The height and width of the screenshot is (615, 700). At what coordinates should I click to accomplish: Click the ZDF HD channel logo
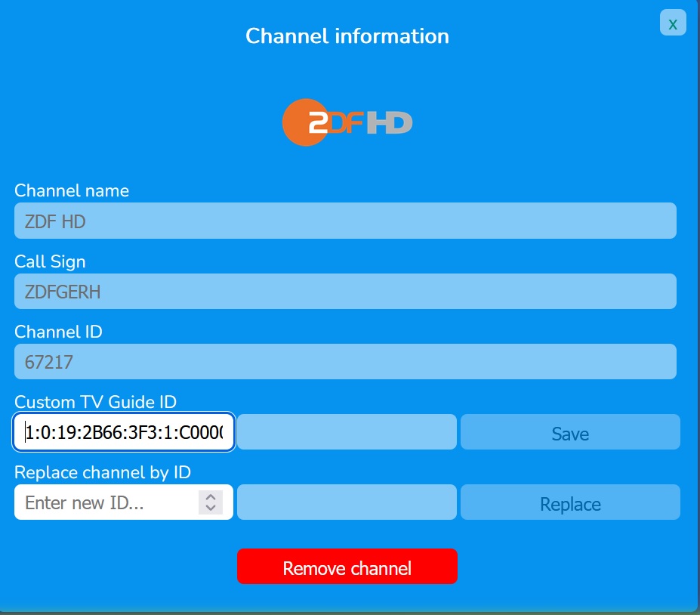[x=347, y=122]
